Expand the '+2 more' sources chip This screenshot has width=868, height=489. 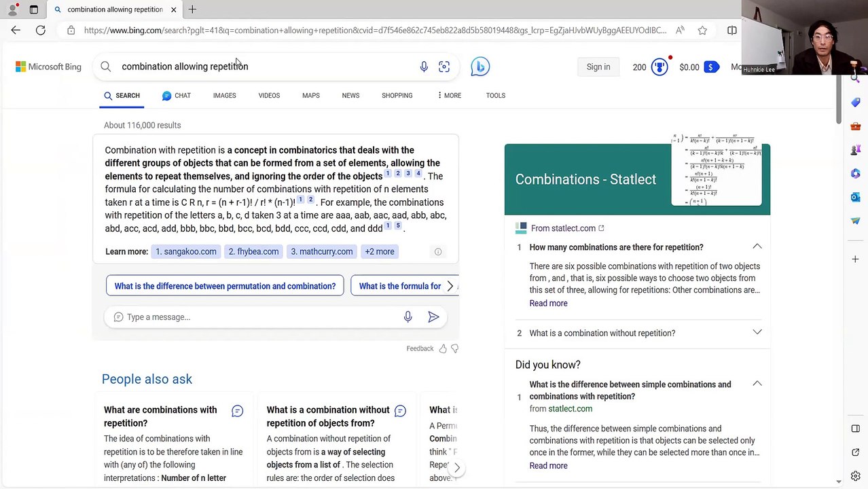[380, 251]
